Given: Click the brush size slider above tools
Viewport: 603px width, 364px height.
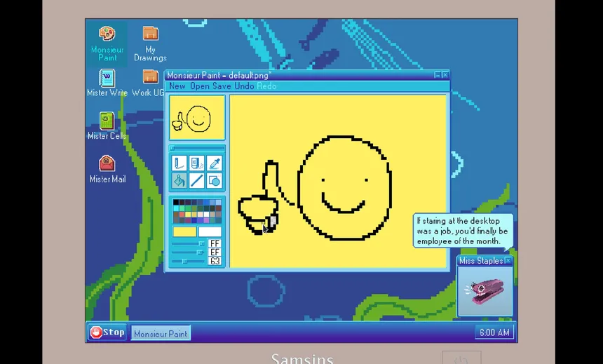Looking at the screenshot, I should 197,148.
